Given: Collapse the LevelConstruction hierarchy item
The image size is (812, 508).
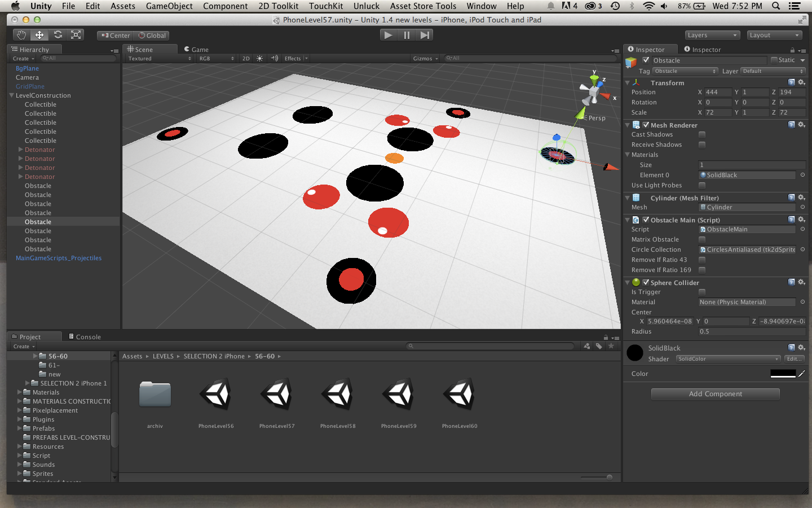Looking at the screenshot, I should 11,95.
